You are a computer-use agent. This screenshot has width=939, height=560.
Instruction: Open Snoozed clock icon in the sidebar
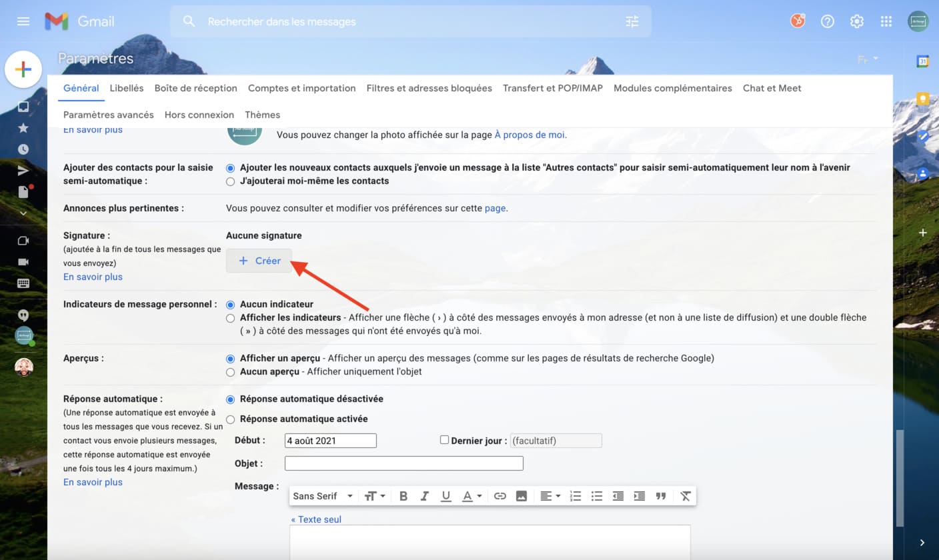23,149
